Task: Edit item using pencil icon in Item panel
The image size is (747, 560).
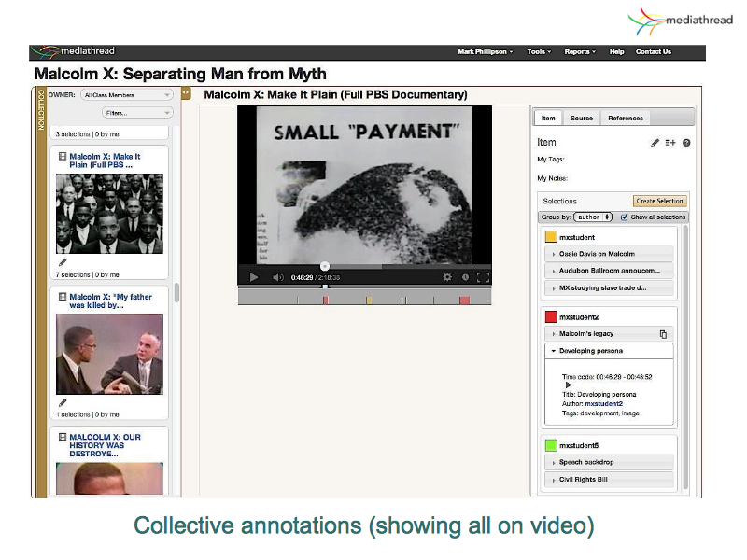Action: pyautogui.click(x=655, y=143)
